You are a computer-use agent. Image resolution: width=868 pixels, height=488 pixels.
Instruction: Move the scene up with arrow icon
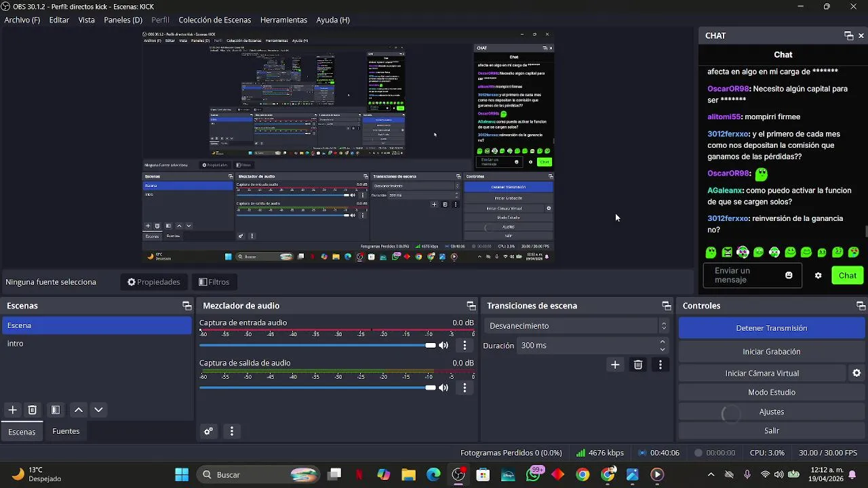[x=79, y=410]
